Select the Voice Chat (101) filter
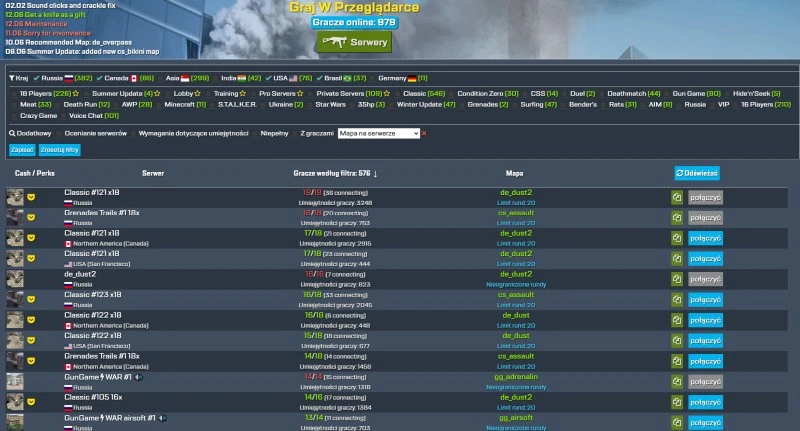The width and height of the screenshot is (800, 431). pos(64,116)
